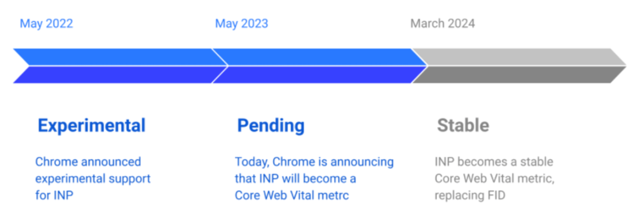Select the gray Stable stage heading
Image resolution: width=644 pixels, height=218 pixels.
tap(463, 126)
